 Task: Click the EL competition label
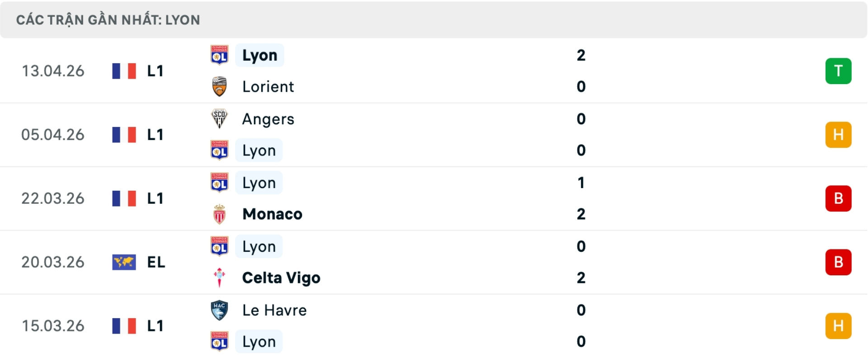(x=156, y=262)
